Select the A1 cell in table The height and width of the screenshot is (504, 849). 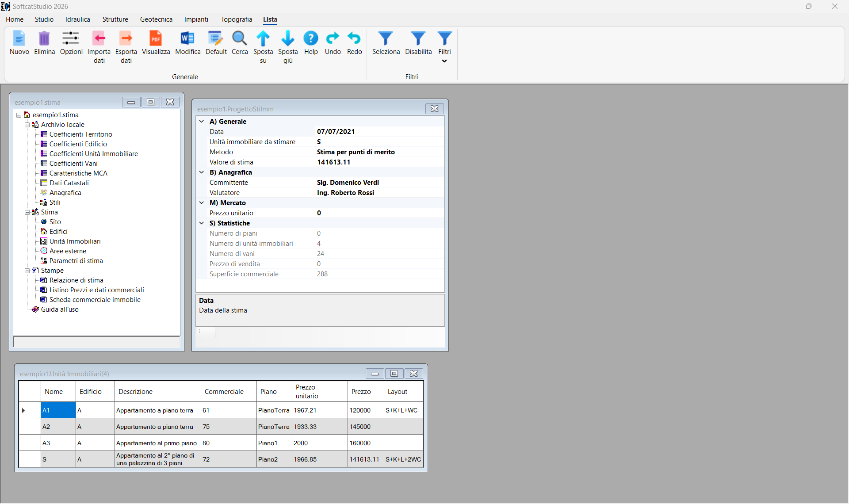pyautogui.click(x=58, y=410)
